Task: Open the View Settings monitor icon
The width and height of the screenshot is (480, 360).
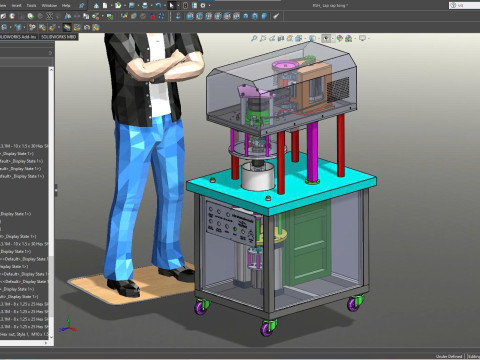Action: 362,38
